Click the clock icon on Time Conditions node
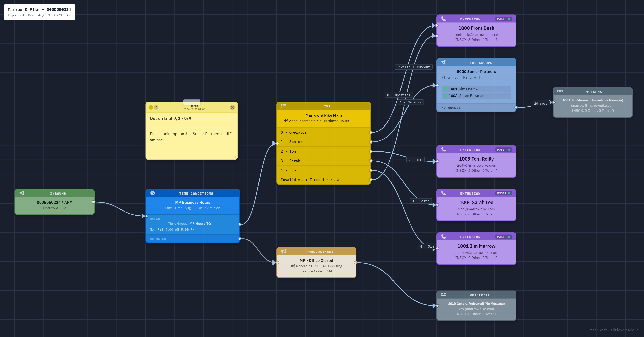 coord(153,193)
